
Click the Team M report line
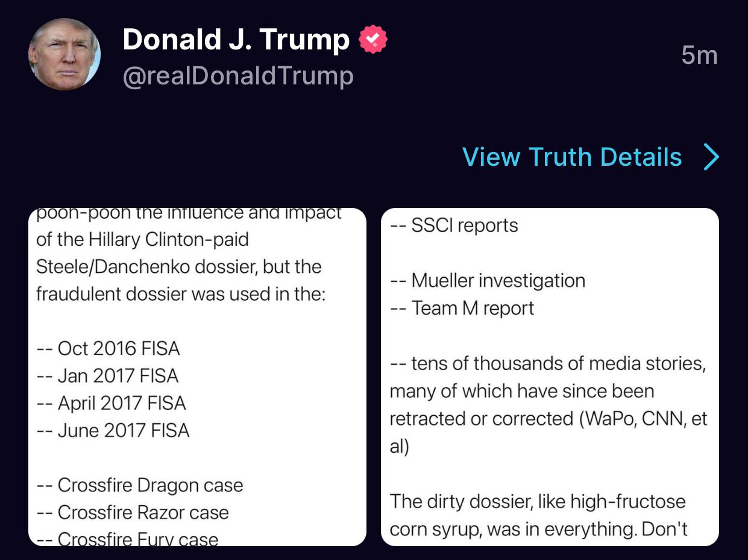(x=462, y=308)
